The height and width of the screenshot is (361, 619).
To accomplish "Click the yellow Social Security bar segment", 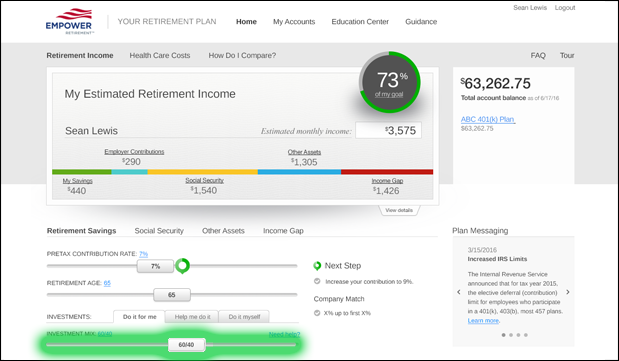I will point(203,172).
